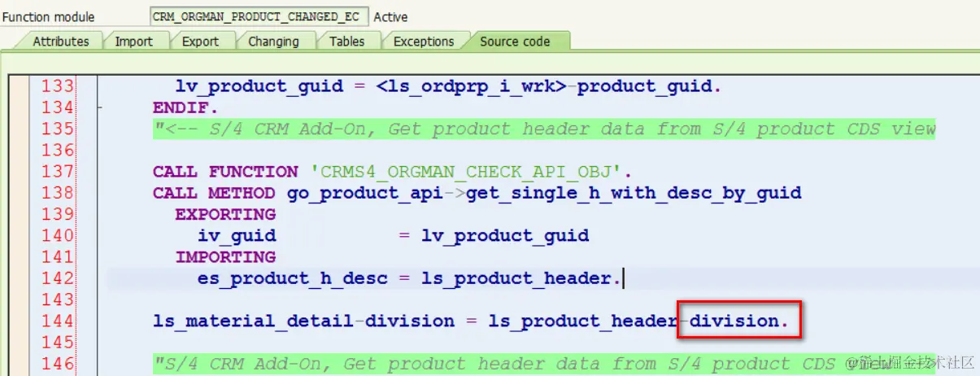
Task: Switch to the Import tab
Action: tap(134, 42)
